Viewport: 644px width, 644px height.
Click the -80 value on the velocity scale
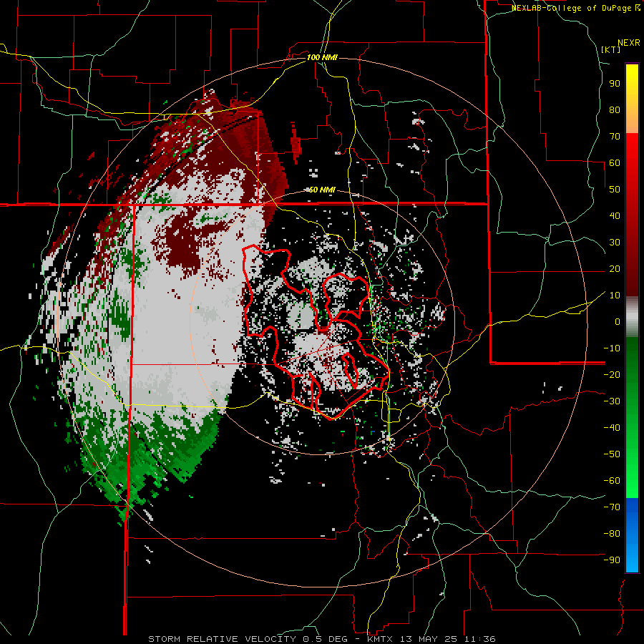click(x=612, y=534)
